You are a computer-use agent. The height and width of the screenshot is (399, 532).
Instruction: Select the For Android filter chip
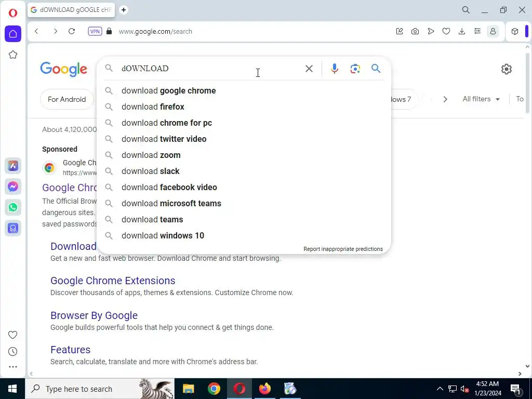67,99
